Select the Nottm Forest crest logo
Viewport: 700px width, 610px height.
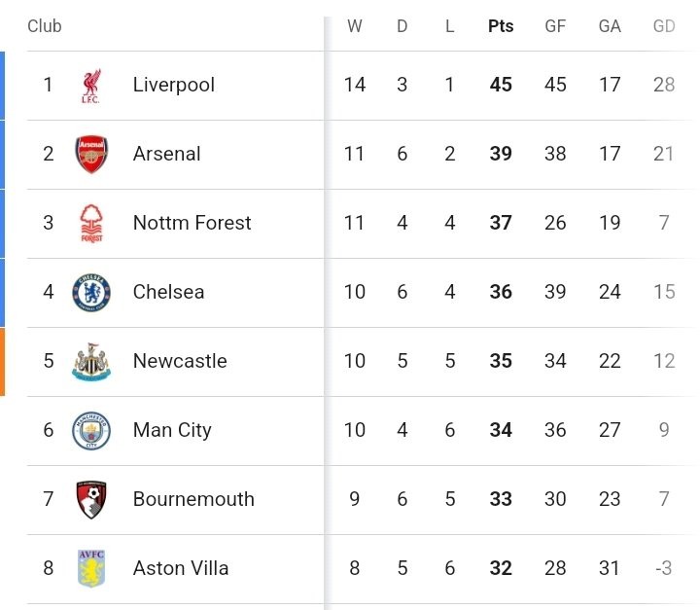tap(91, 224)
